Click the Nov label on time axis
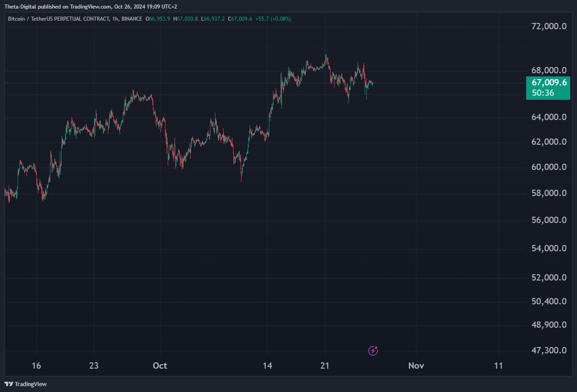 click(x=416, y=365)
